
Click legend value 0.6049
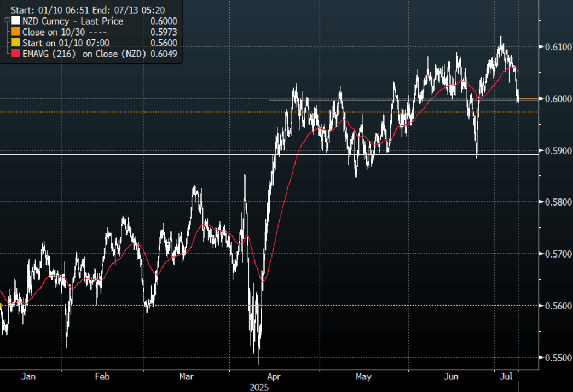[164, 54]
